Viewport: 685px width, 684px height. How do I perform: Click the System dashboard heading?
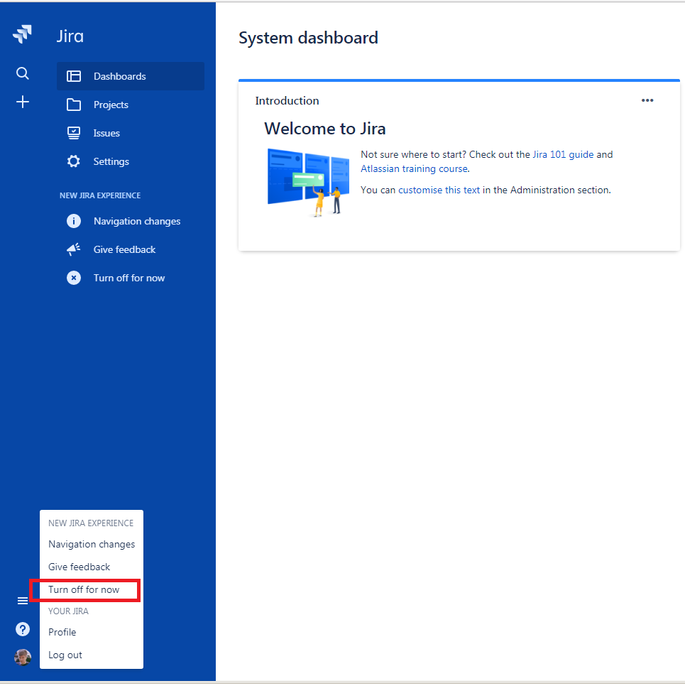click(308, 38)
